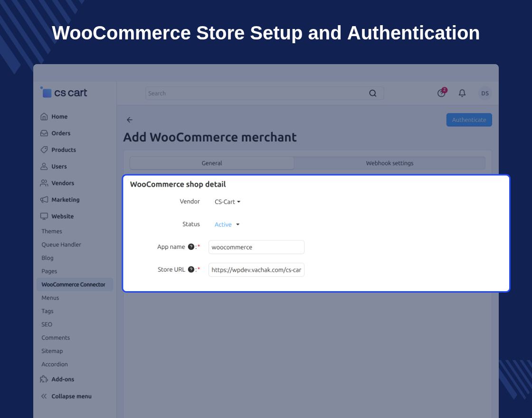Open the Menus submenu item
This screenshot has width=532, height=418.
click(x=50, y=297)
